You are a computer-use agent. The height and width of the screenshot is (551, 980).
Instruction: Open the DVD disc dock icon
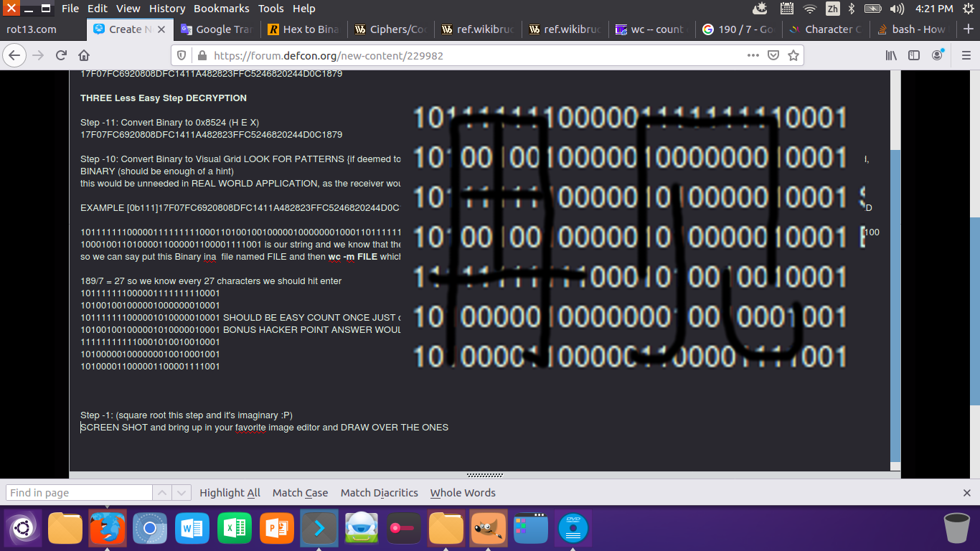click(573, 529)
